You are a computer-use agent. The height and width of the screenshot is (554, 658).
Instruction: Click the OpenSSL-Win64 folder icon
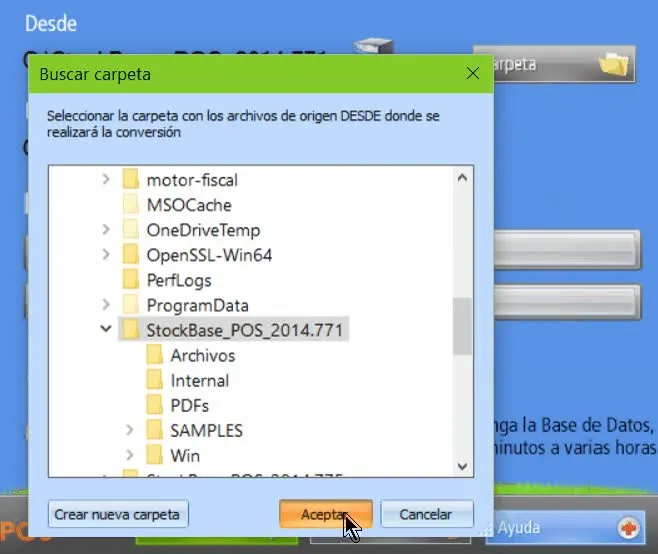(131, 254)
